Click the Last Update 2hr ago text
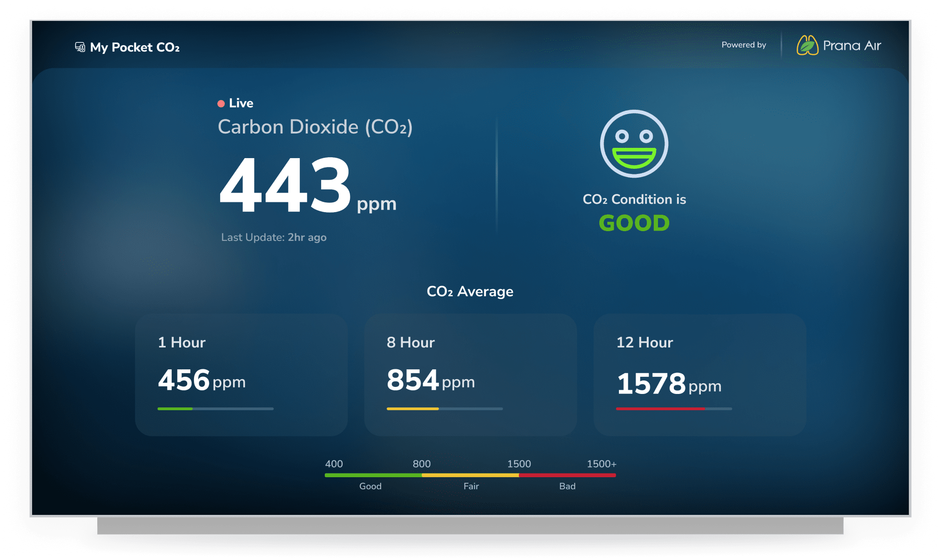Viewport: 940px width, 560px height. click(x=274, y=237)
